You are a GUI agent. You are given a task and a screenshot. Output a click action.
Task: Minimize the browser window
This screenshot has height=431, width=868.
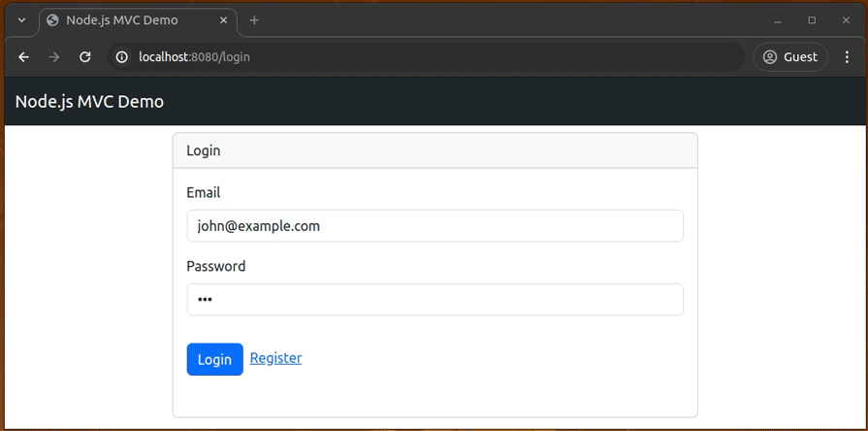pyautogui.click(x=778, y=20)
